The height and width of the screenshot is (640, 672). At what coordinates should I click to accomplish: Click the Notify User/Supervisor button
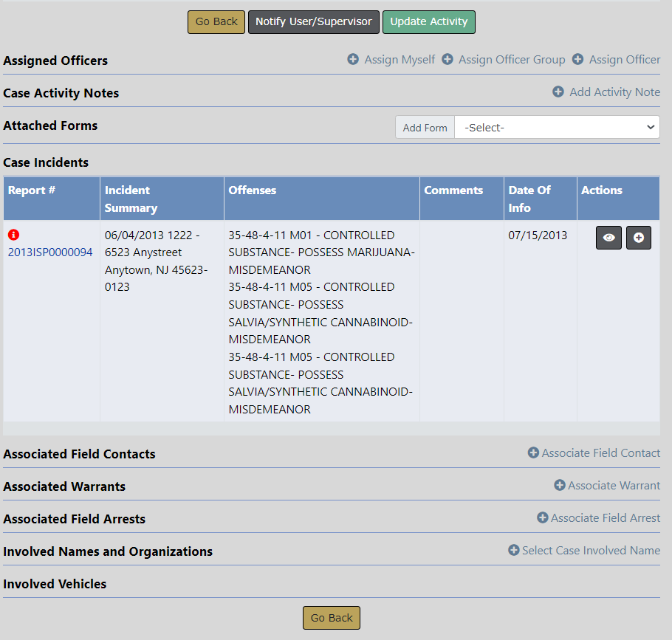314,21
